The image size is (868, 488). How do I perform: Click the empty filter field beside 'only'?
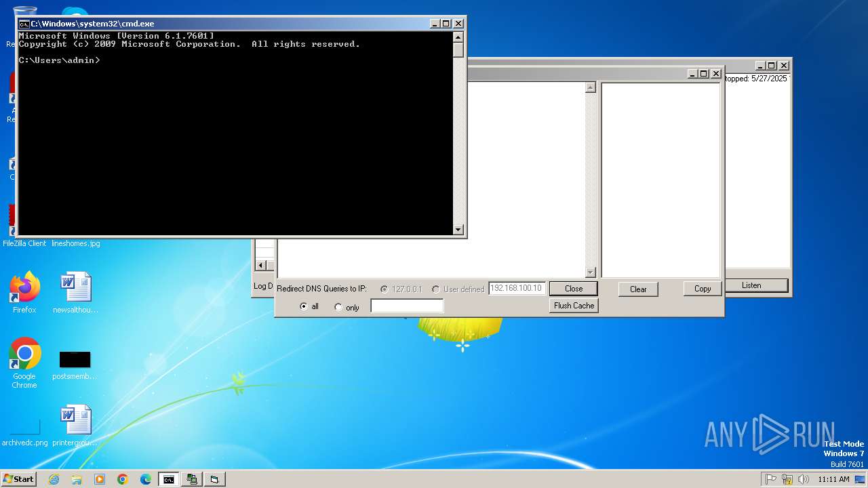click(x=407, y=306)
